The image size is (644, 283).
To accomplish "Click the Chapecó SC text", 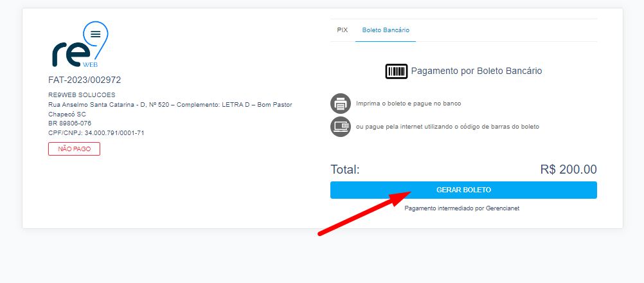I will click(67, 114).
